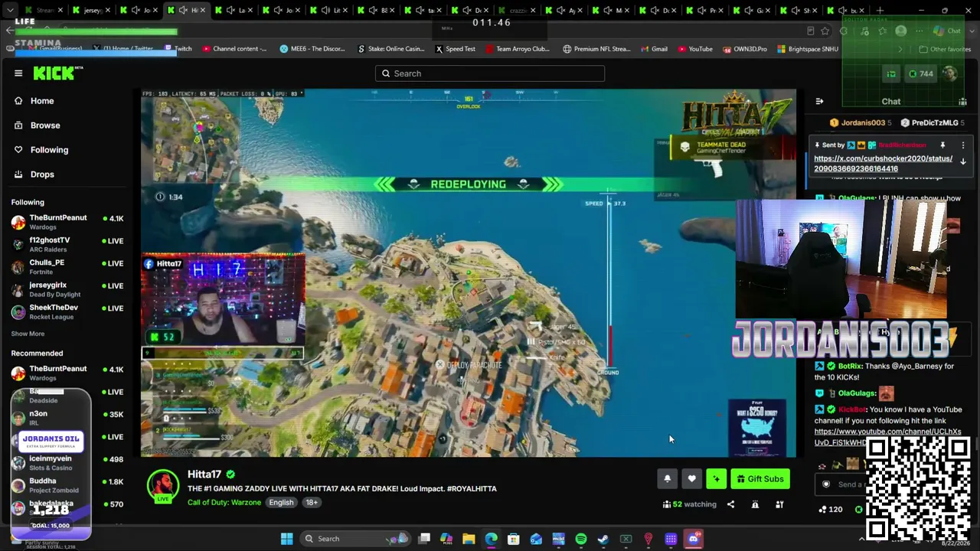This screenshot has width=980, height=551.
Task: Open Microsoft Edge from the taskbar
Action: click(491, 539)
